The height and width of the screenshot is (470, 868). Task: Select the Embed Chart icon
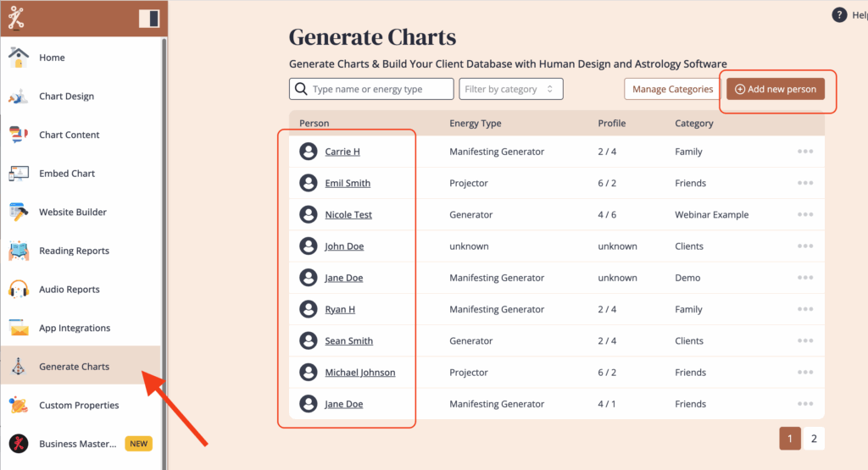coord(19,174)
